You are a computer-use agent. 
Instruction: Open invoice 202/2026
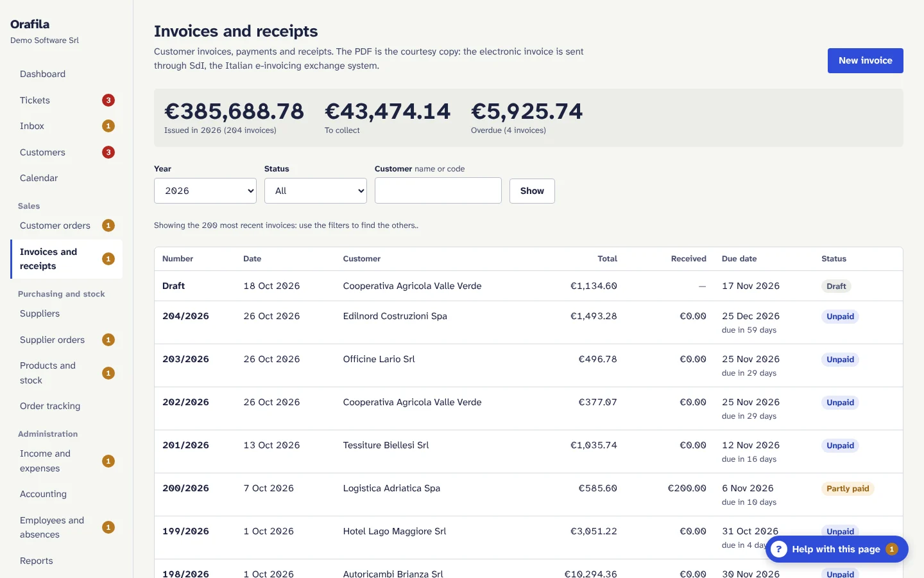click(528, 408)
